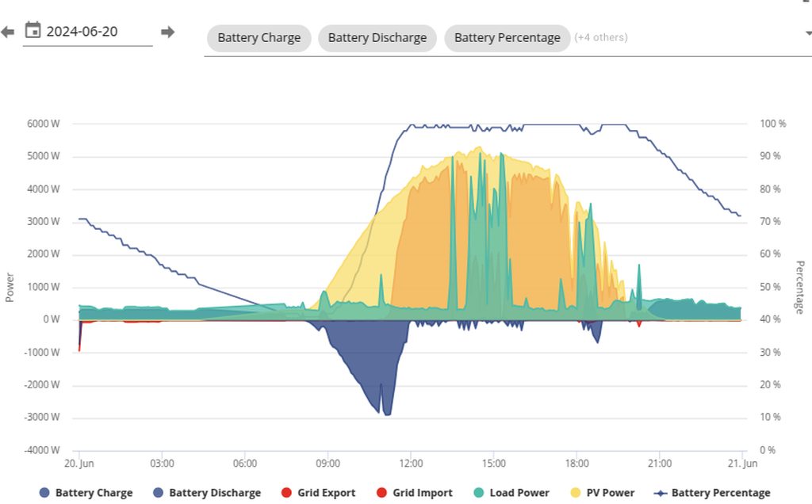Image resolution: width=812 pixels, height=504 pixels.
Task: Click the teal Load Power legend dot
Action: tap(479, 493)
